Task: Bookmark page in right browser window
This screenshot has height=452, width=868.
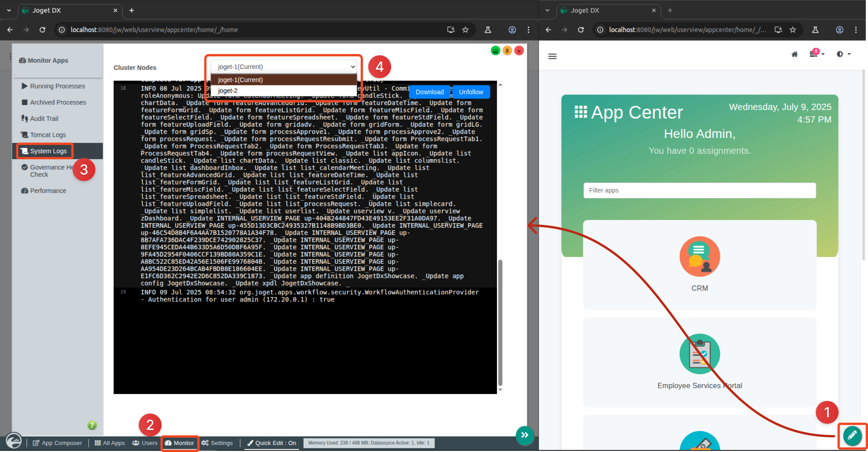Action: click(793, 30)
